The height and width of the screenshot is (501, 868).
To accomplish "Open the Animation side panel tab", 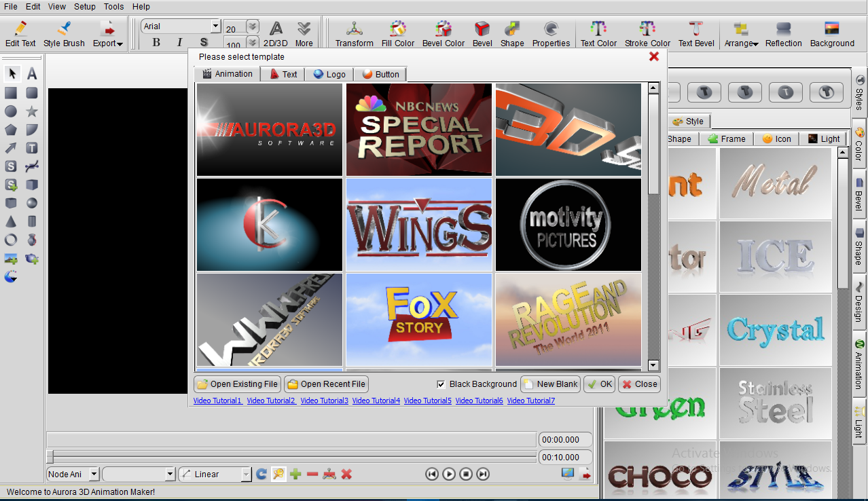I will (x=859, y=363).
